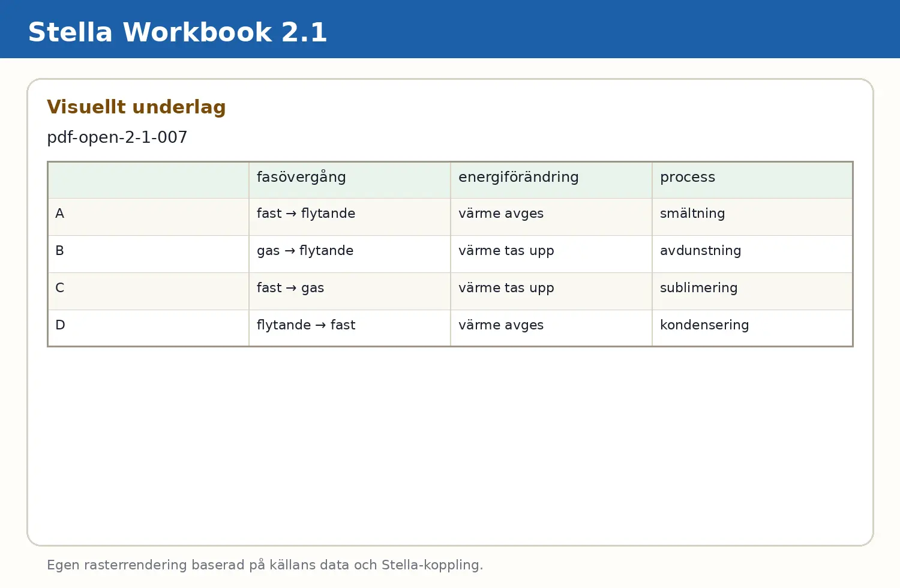Click the smältning process cell
Viewport: 900px width, 588px height.
point(752,217)
